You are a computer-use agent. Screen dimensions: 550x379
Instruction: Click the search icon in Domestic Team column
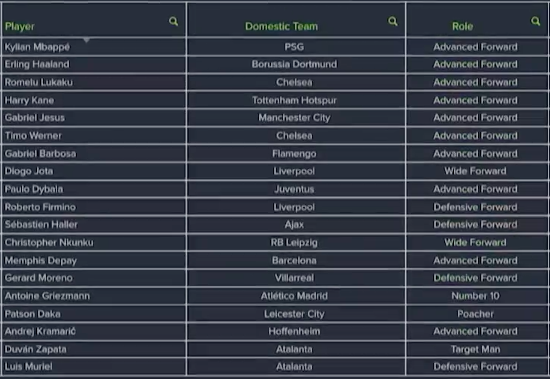coord(393,21)
